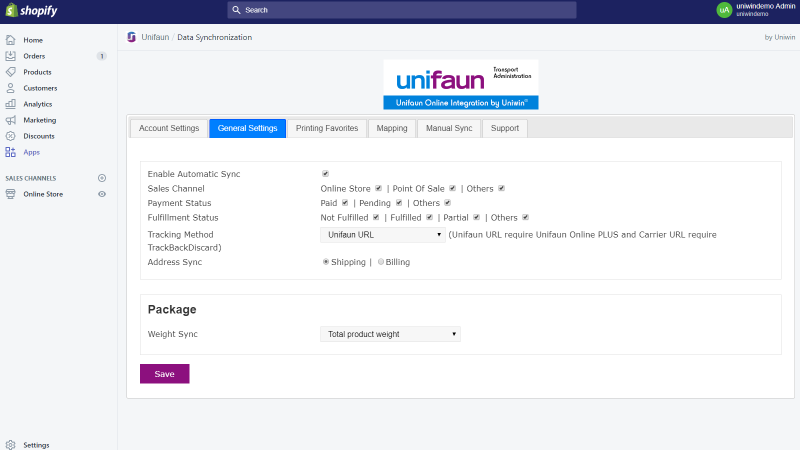Go to Manual Sync tab
The height and width of the screenshot is (450, 800).
click(x=449, y=128)
